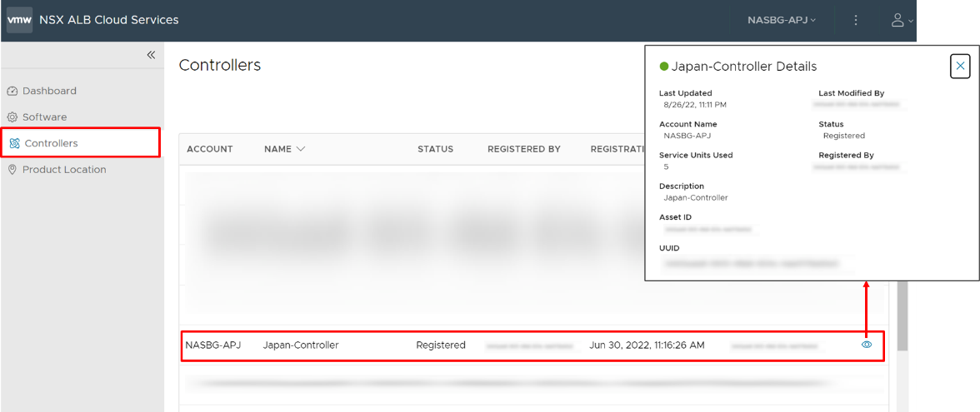This screenshot has width=980, height=412.
Task: Click the Description value Japan-Controller in details
Action: point(696,198)
